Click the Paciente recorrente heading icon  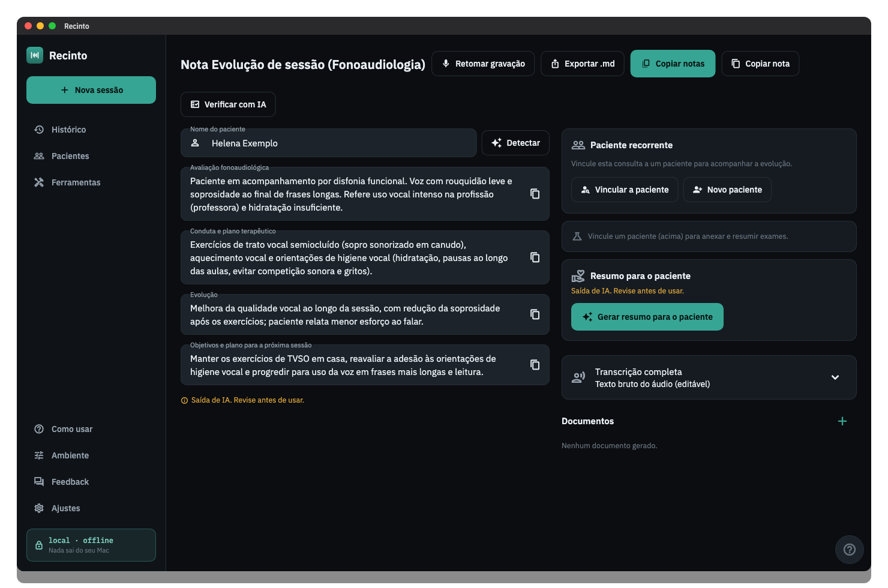[578, 145]
